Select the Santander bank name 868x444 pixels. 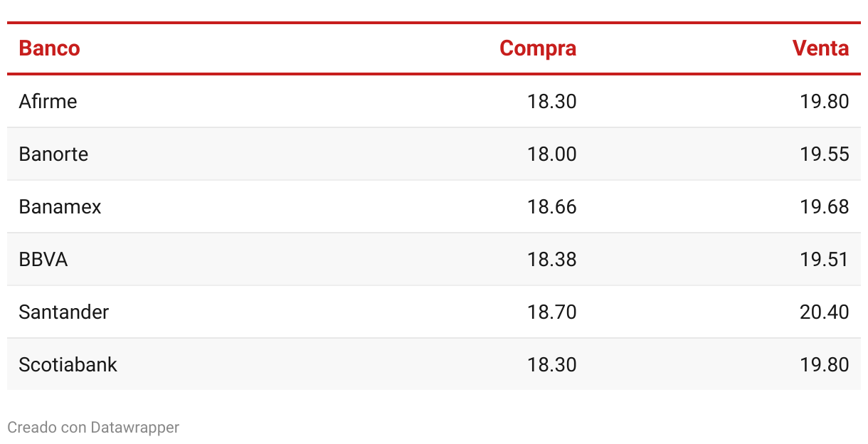[x=64, y=312]
